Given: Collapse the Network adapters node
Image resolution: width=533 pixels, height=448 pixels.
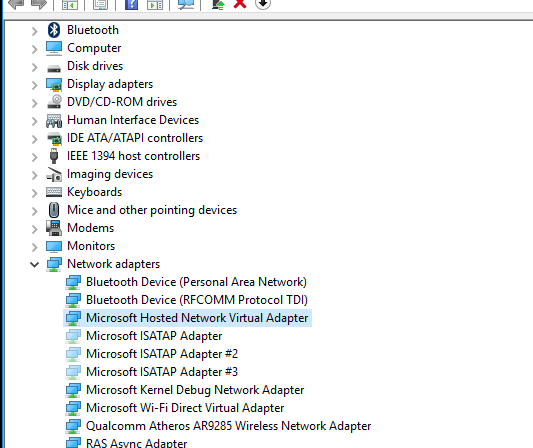Looking at the screenshot, I should pyautogui.click(x=34, y=264).
